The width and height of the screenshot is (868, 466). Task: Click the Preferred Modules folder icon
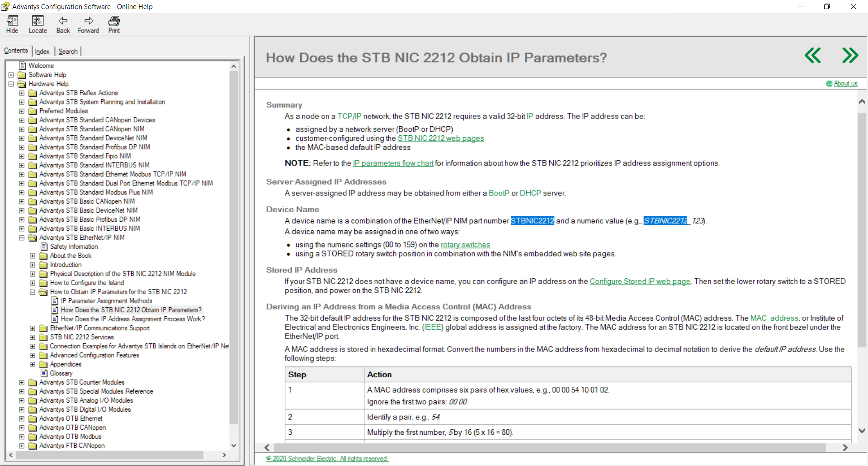coord(33,111)
